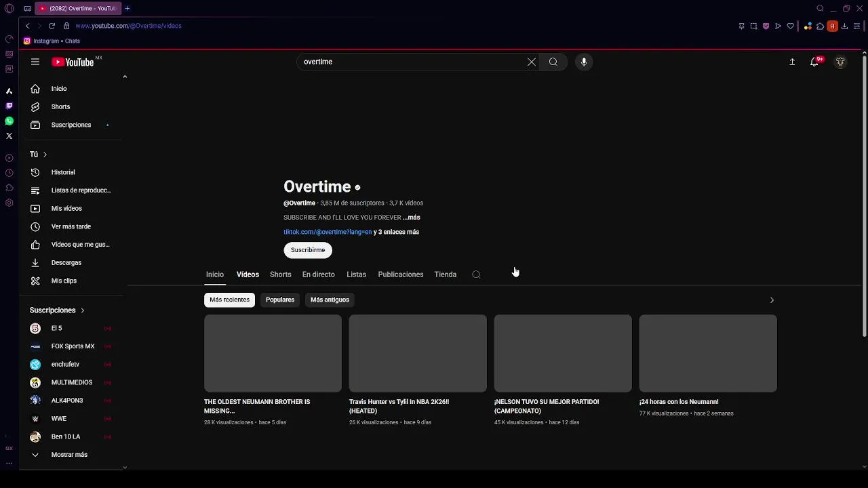Open '¡24 horas con los Neumann!' video title
Viewport: 868px width, 488px height.
coord(679,402)
